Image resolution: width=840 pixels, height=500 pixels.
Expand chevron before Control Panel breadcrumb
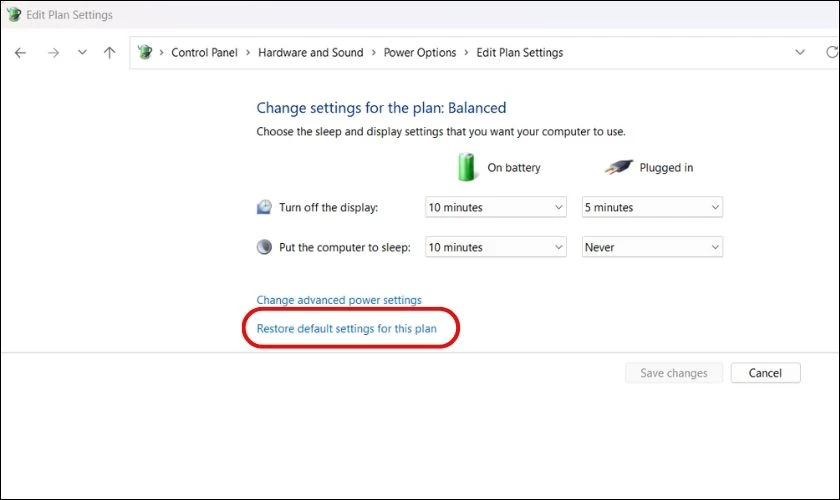[x=161, y=53]
